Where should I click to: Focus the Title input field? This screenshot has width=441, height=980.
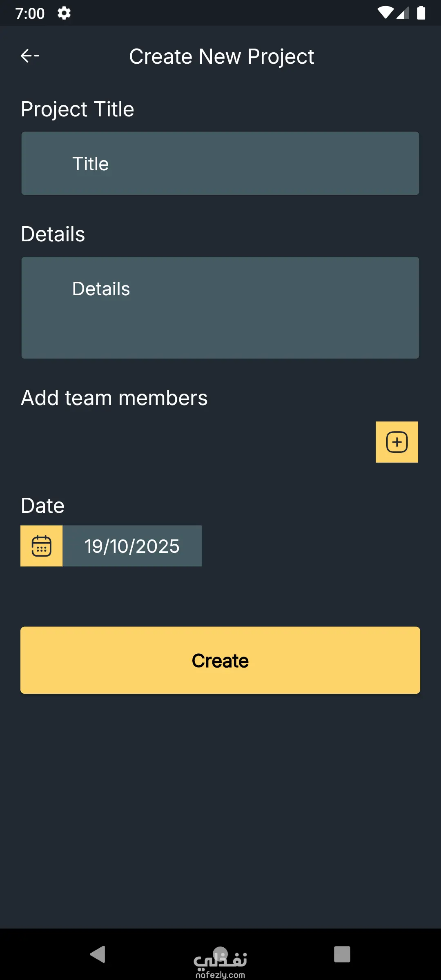click(x=220, y=163)
